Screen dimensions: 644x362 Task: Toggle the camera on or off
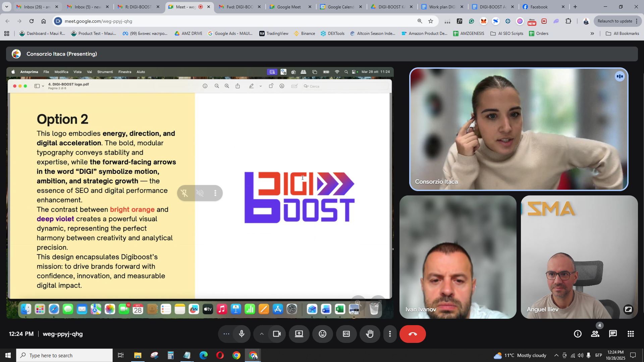277,334
